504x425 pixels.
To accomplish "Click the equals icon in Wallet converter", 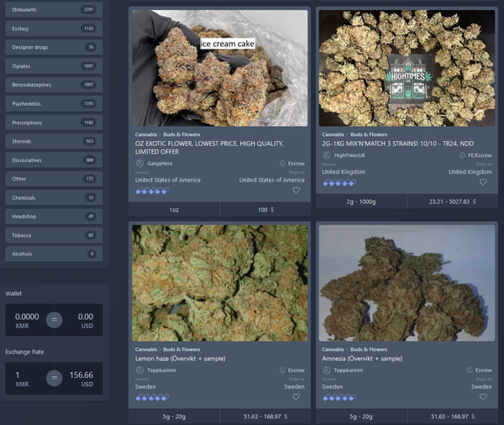I will [x=54, y=320].
